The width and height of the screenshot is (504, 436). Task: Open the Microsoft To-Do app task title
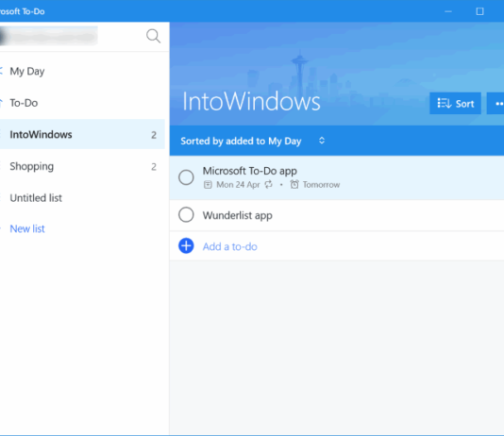250,171
